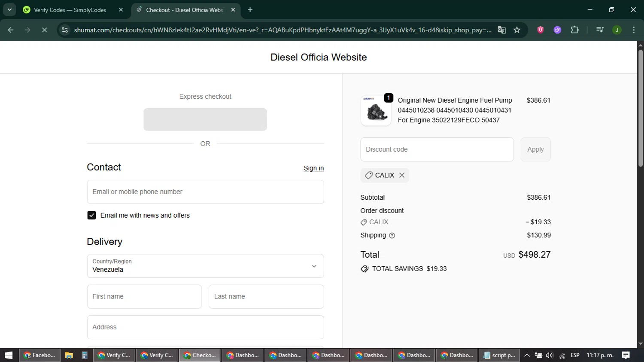Toggle Email me with news and offers

pos(91,215)
